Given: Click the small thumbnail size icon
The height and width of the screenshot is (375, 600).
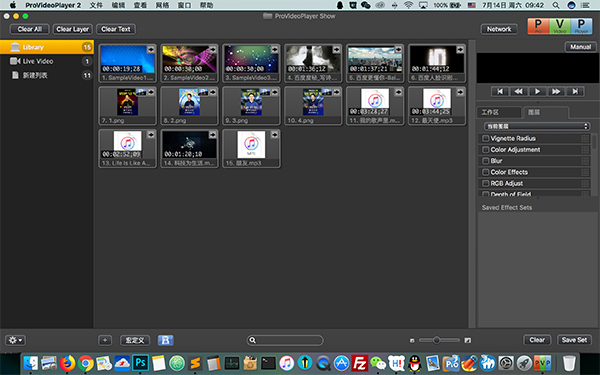Looking at the screenshot, I should [412, 340].
